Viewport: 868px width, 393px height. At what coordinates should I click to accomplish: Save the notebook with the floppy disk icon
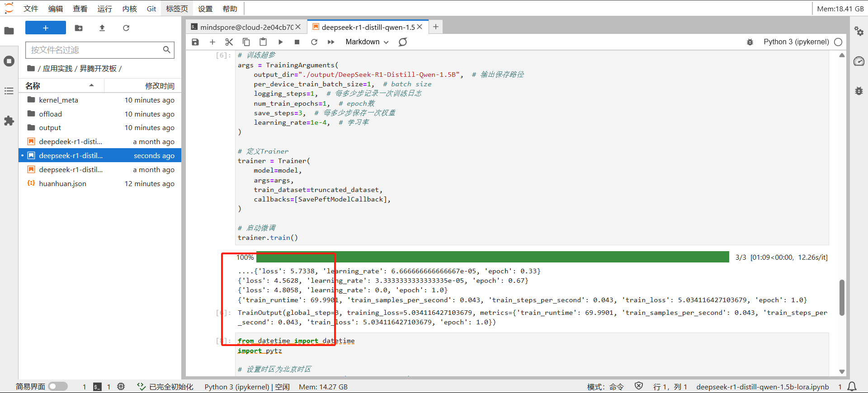tap(195, 42)
